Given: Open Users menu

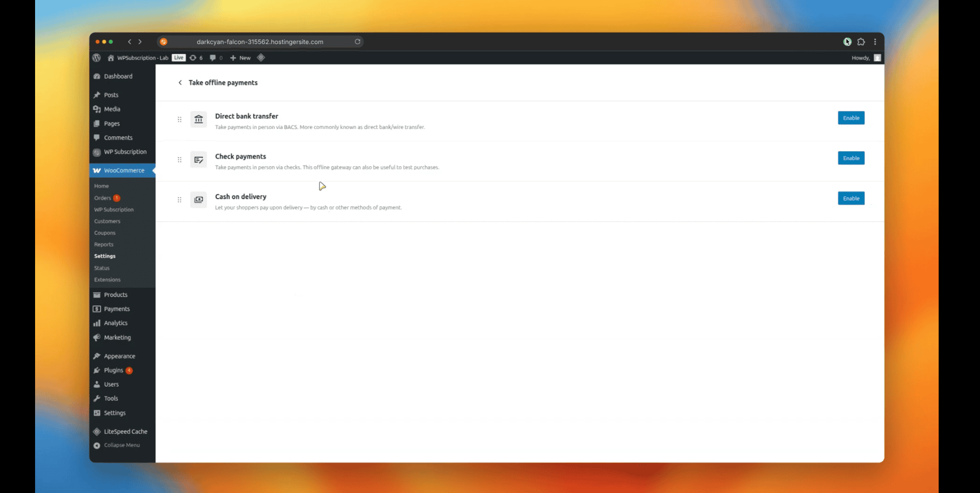Looking at the screenshot, I should point(122,385).
